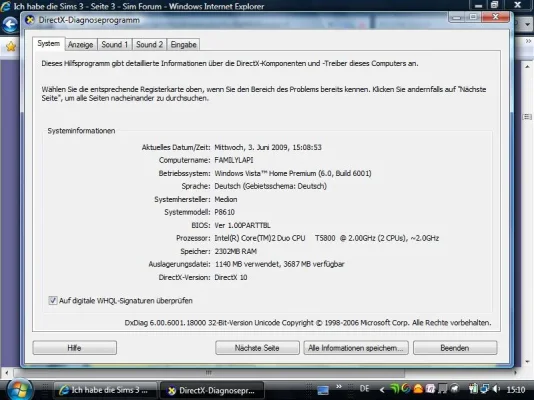Viewport: 534px width, 400px height.
Task: Click the pink square tray icon
Action: 430,389
